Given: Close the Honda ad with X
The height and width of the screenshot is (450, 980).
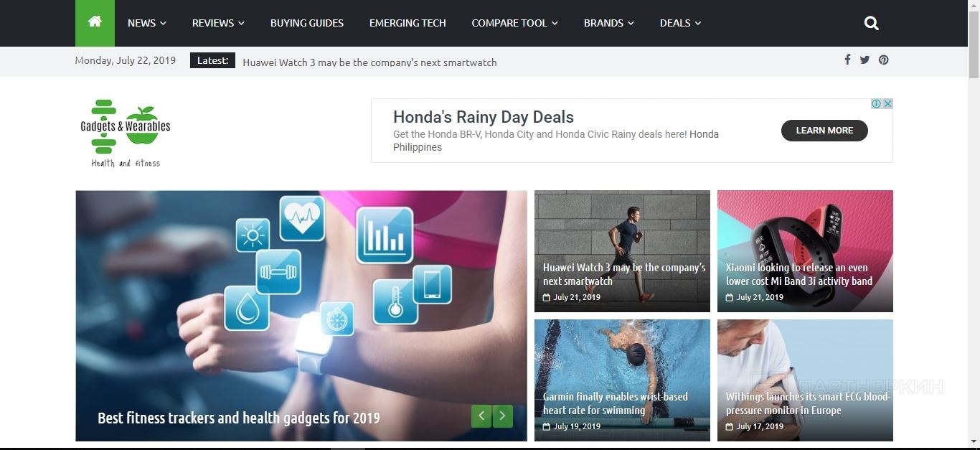Looking at the screenshot, I should (887, 104).
